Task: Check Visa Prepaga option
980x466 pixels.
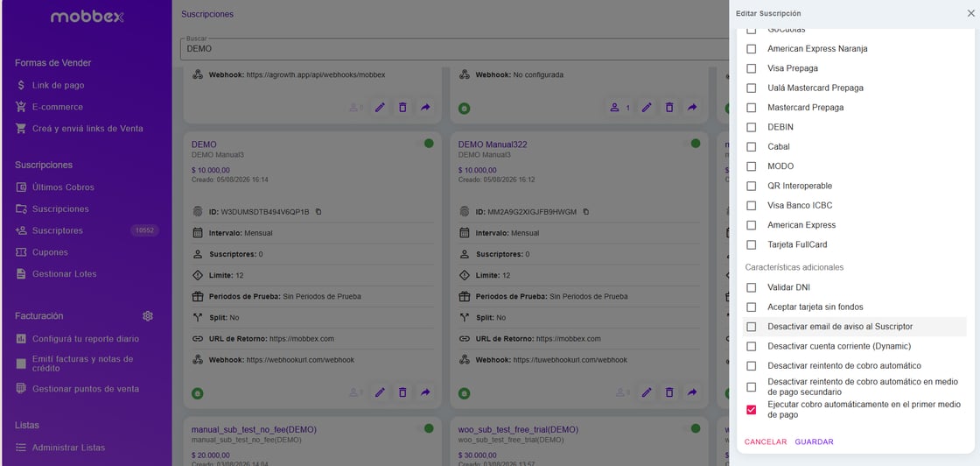Action: coord(752,68)
